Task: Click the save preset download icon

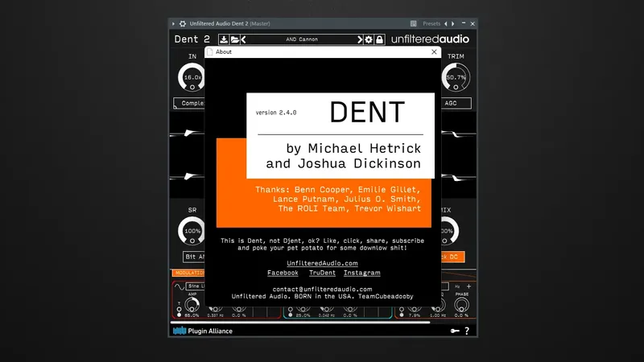Action: tap(224, 39)
